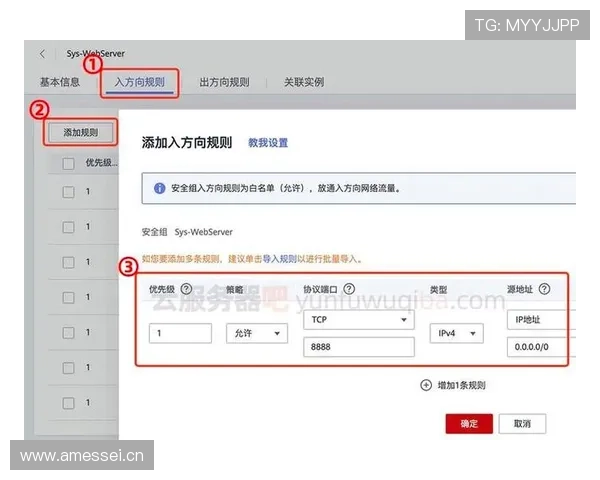Click the priority input field showing 1
Image resolution: width=600 pixels, height=480 pixels.
coord(180,333)
